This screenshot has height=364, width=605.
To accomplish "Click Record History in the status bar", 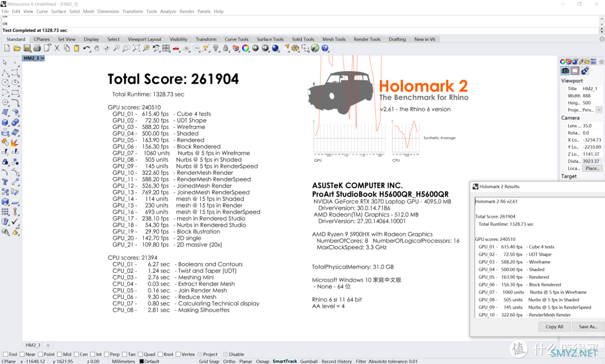I will click(x=337, y=361).
